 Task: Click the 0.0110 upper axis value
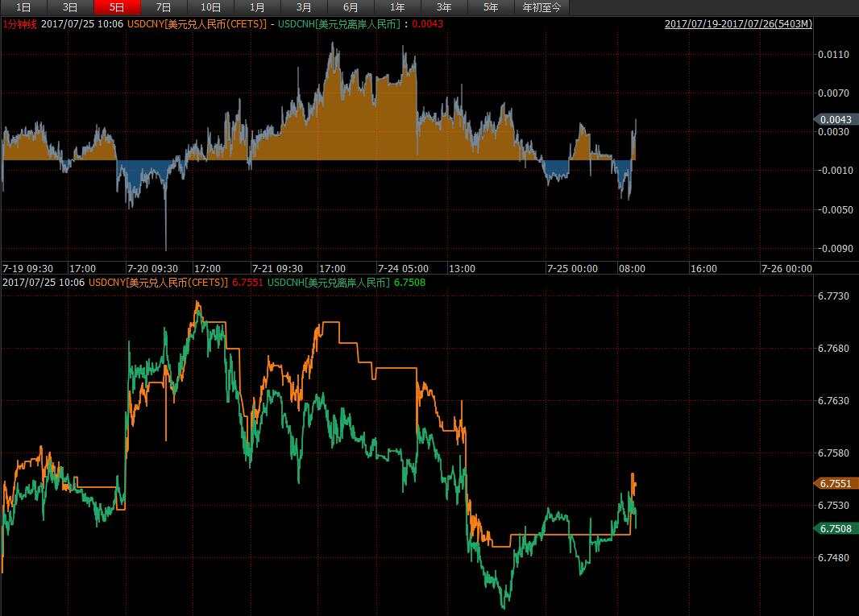click(833, 54)
